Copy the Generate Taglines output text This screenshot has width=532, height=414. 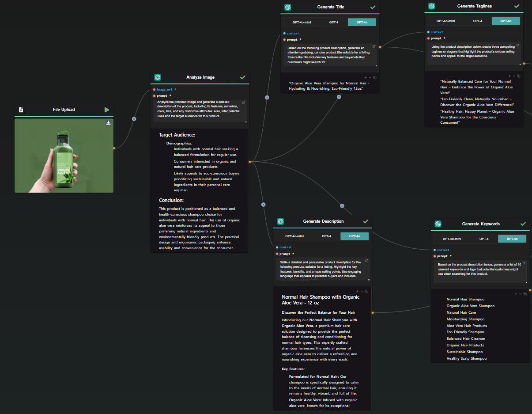point(518,76)
